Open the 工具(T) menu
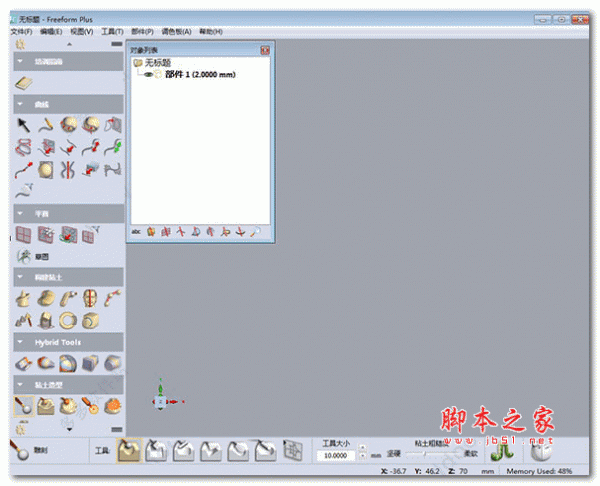The height and width of the screenshot is (486, 600). (112, 32)
